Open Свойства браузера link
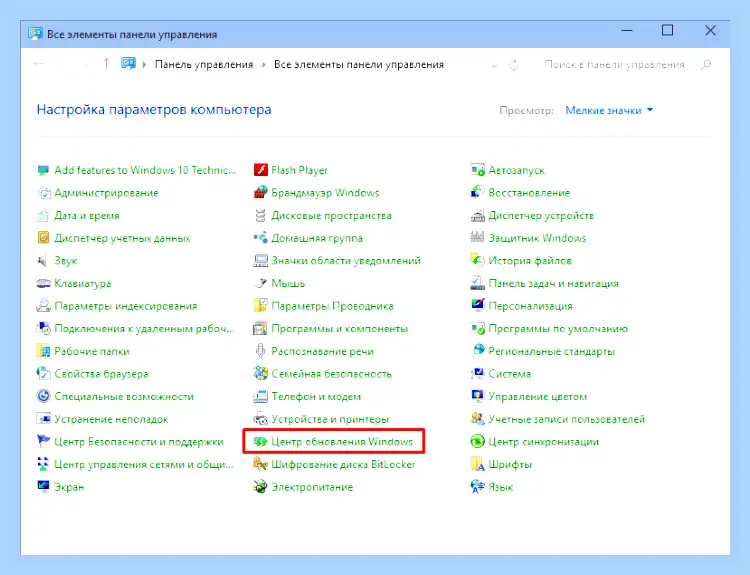 pos(101,374)
